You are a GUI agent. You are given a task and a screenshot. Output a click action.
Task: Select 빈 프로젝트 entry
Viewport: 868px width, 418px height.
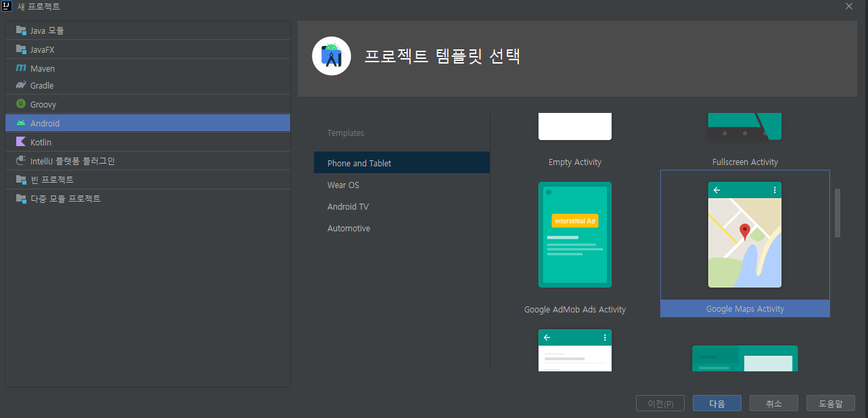pos(147,180)
